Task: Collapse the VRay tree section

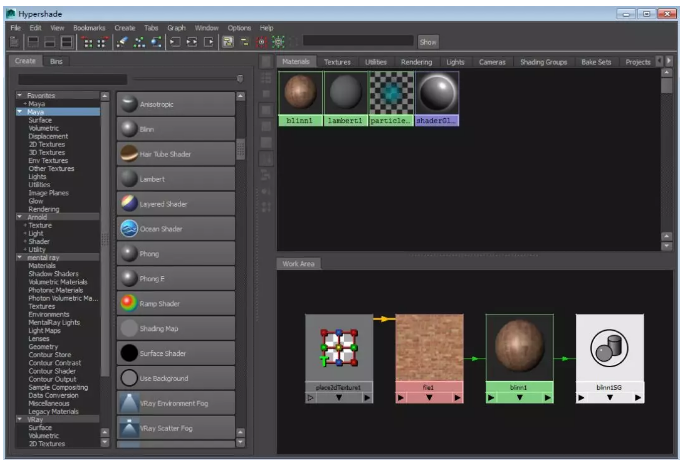Action: (x=20, y=419)
